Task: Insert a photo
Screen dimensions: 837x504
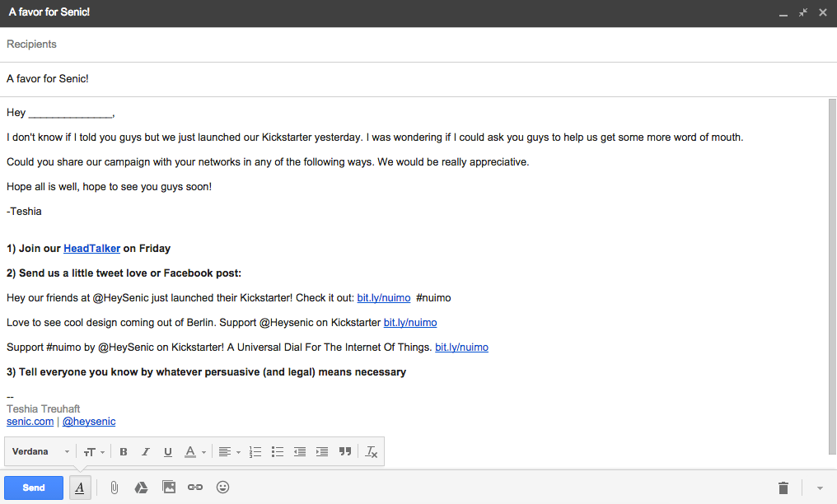Action: point(169,488)
